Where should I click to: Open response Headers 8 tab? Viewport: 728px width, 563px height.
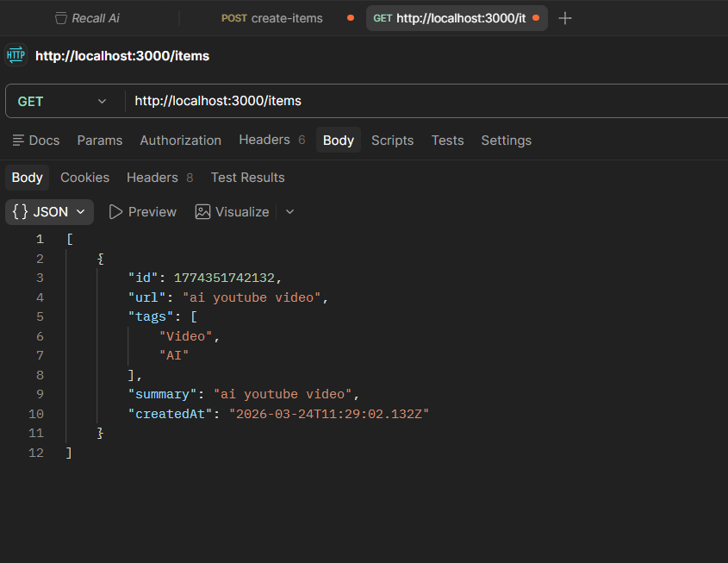click(x=159, y=178)
